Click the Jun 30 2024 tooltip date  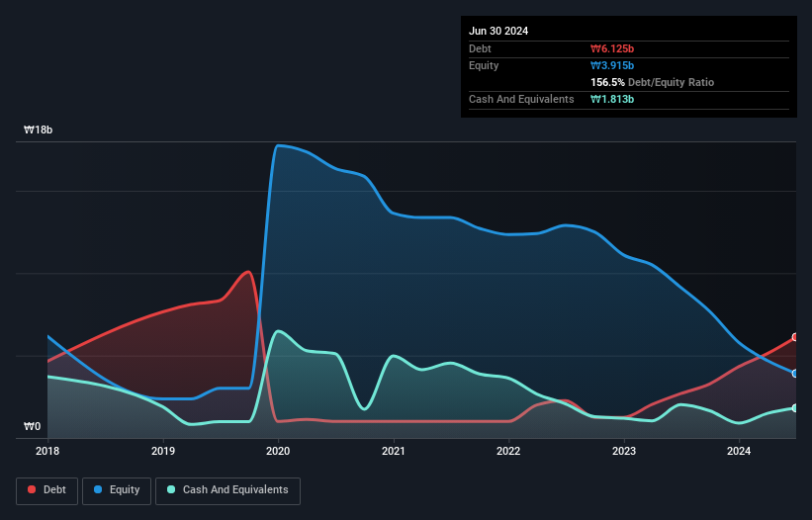(498, 31)
